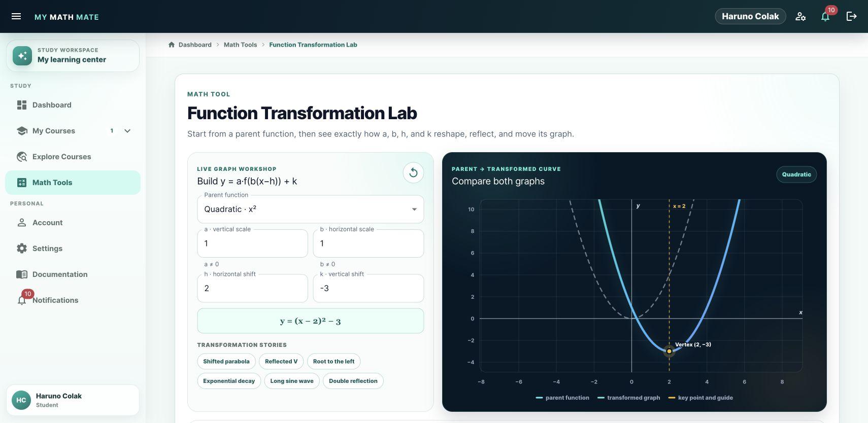Reset the graph workshop values
The image size is (868, 423).
pyautogui.click(x=413, y=173)
